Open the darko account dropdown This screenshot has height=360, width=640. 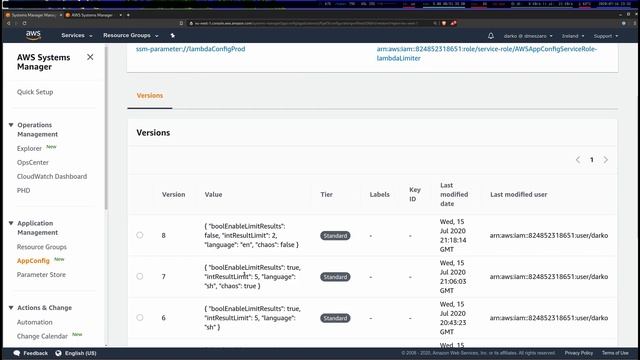528,36
